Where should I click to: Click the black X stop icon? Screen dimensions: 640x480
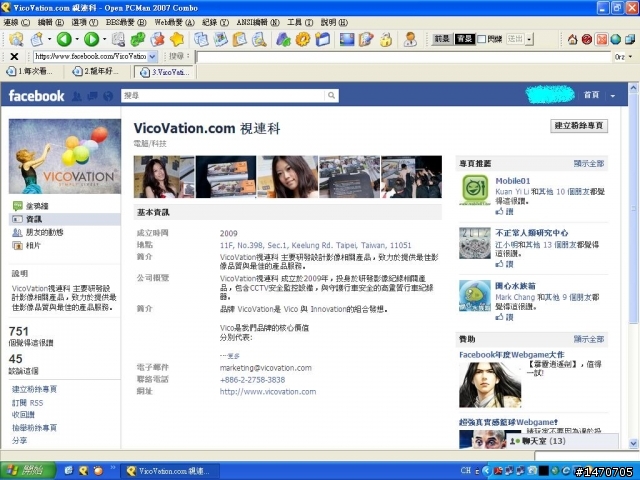pyautogui.click(x=14, y=56)
